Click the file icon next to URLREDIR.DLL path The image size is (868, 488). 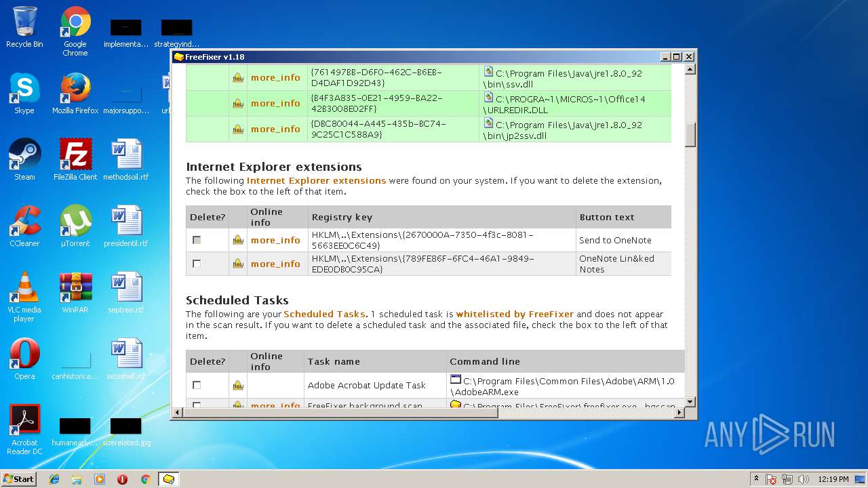pos(488,98)
